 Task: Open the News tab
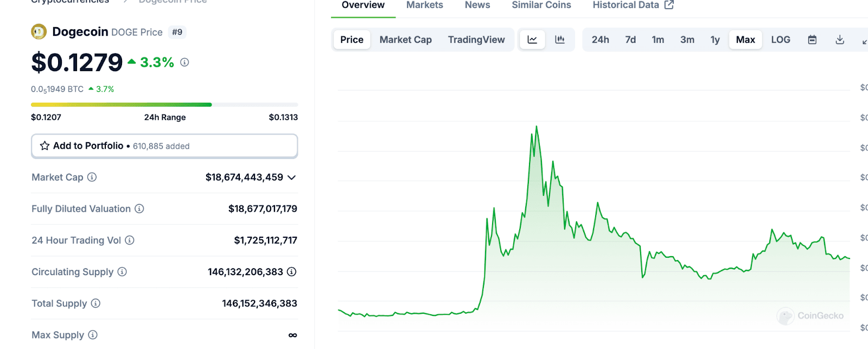(477, 5)
